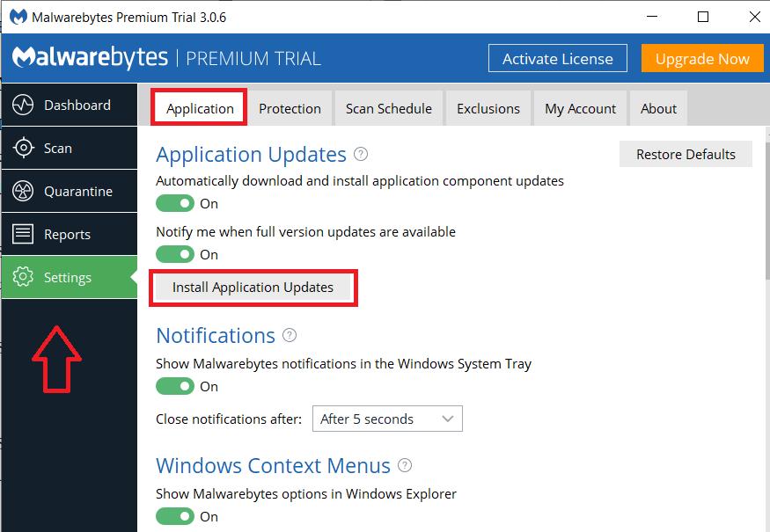Open the Exclusions tab

pyautogui.click(x=488, y=108)
